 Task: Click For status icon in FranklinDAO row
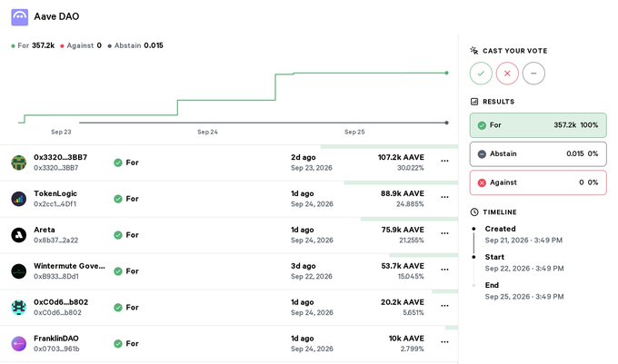118,343
